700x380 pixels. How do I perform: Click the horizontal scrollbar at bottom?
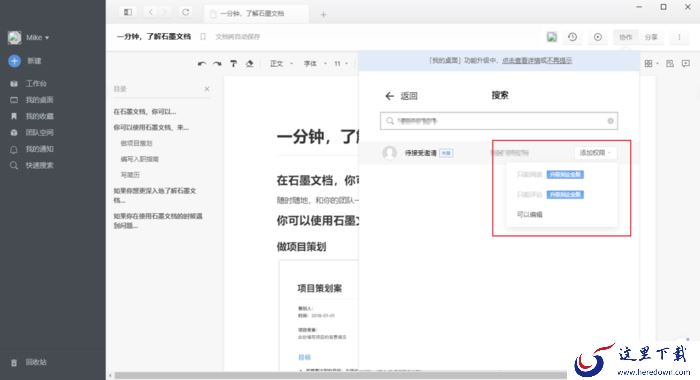pos(341,376)
